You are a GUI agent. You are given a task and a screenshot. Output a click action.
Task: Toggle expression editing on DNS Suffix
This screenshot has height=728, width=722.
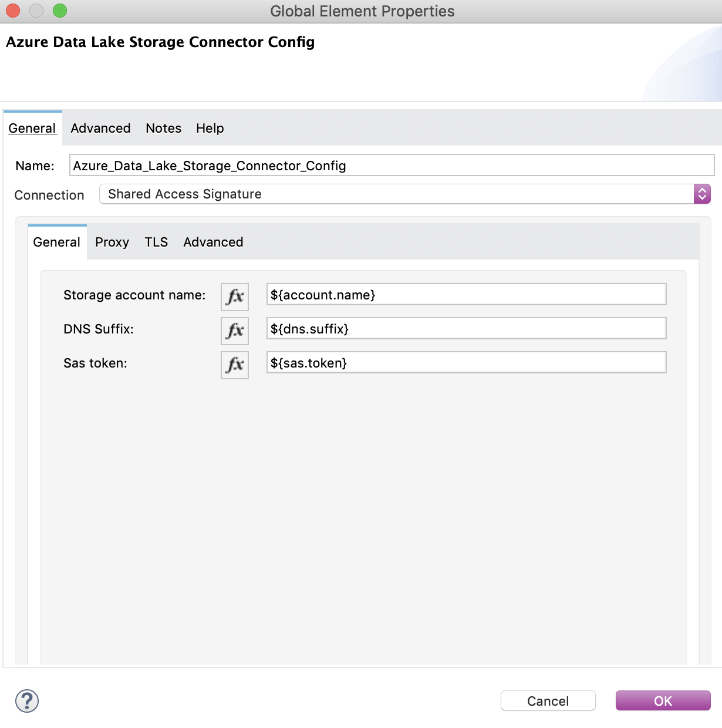(234, 331)
